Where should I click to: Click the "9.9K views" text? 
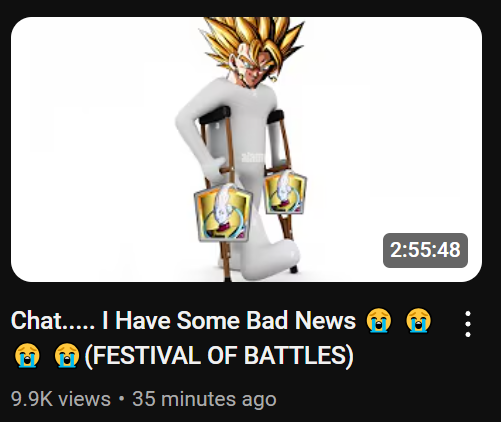[61, 399]
